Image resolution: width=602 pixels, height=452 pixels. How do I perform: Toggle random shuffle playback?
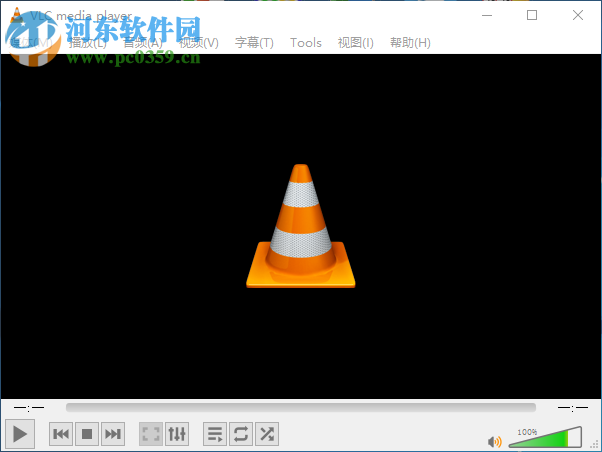coord(267,434)
